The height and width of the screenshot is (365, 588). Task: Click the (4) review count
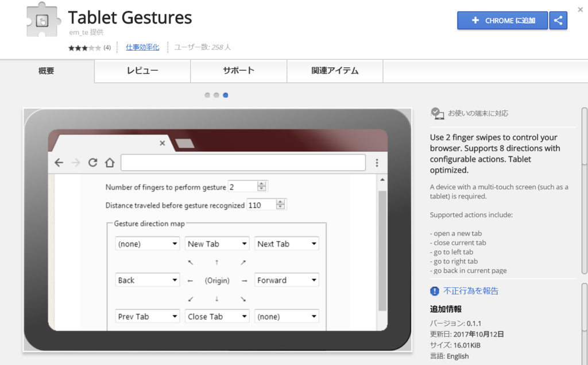pos(107,47)
